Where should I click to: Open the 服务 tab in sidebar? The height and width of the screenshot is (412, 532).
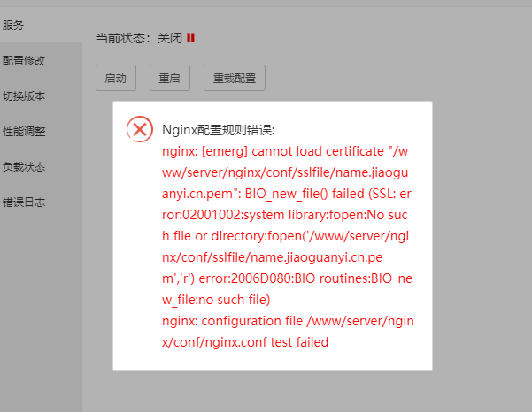point(41,26)
